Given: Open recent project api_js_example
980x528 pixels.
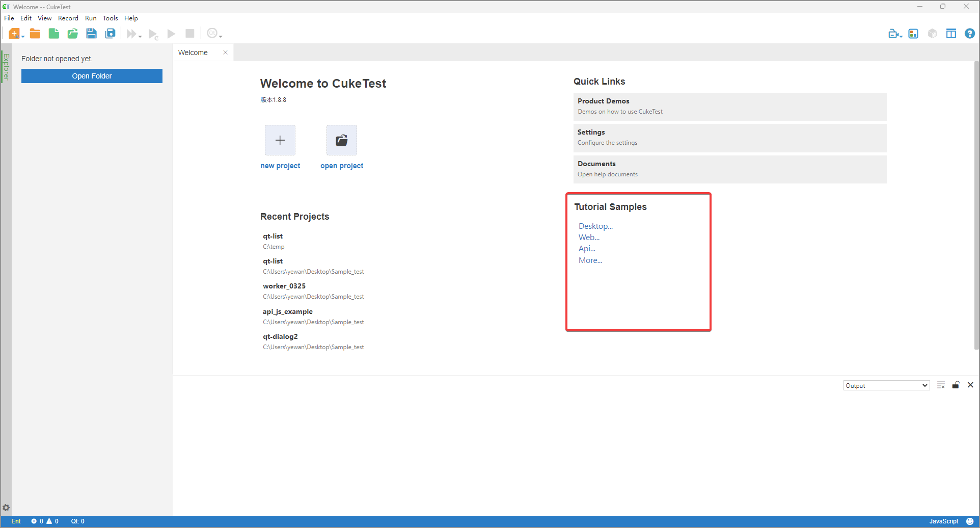Looking at the screenshot, I should point(313,316).
